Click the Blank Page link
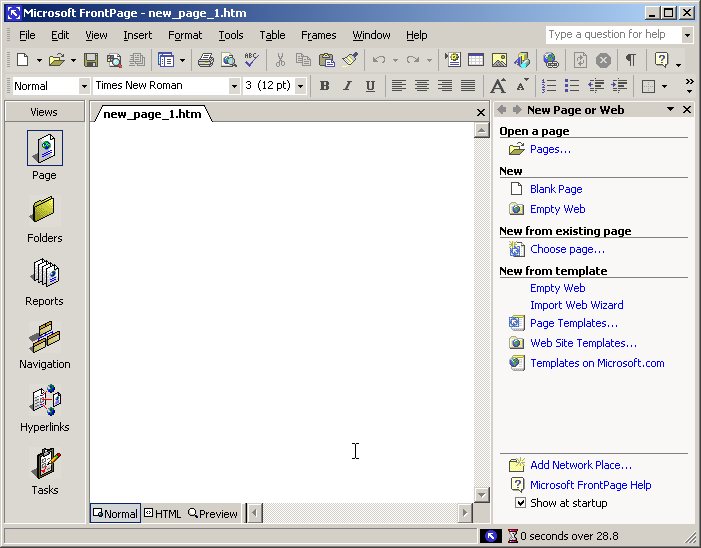Image resolution: width=701 pixels, height=548 pixels. click(x=556, y=189)
